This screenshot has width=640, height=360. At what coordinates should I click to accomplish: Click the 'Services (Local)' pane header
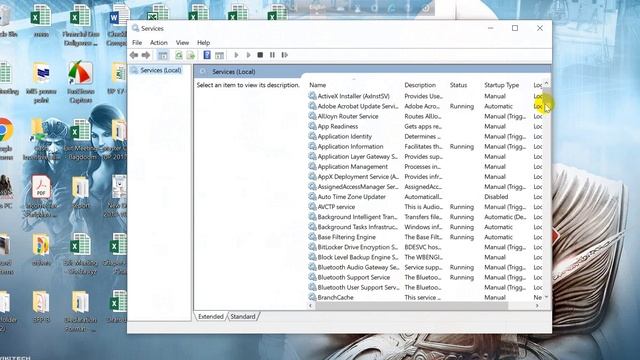tap(233, 71)
